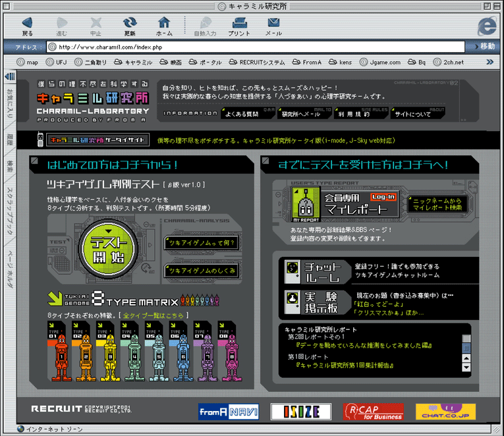Go to Home via house icon

click(x=164, y=24)
